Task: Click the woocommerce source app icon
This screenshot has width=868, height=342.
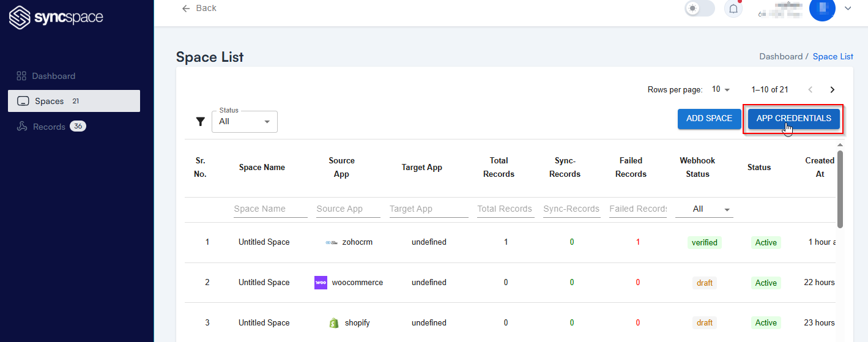Action: pos(321,283)
